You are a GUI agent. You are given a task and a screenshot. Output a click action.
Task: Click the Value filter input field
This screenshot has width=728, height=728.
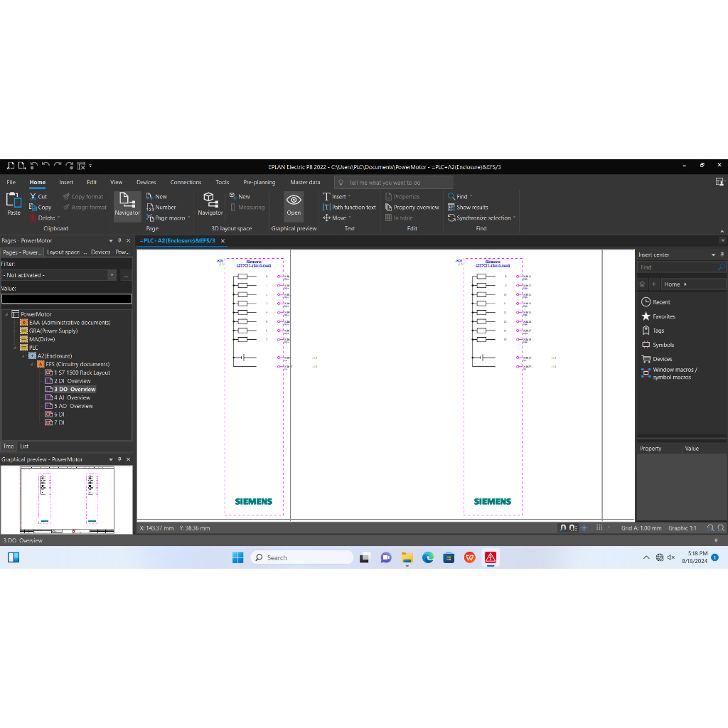point(66,299)
